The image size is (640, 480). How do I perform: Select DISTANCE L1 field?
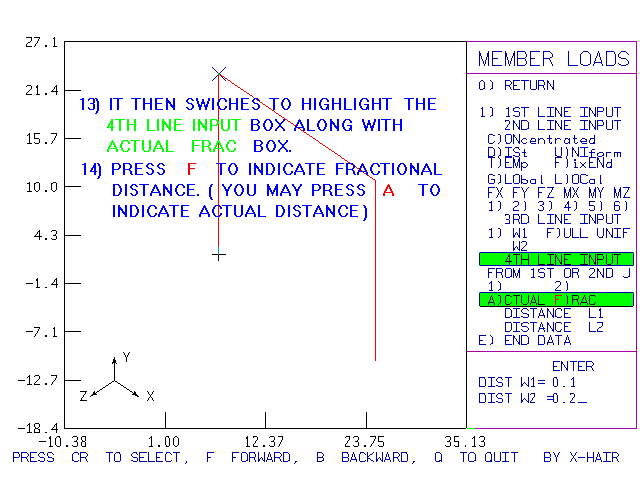pyautogui.click(x=553, y=314)
